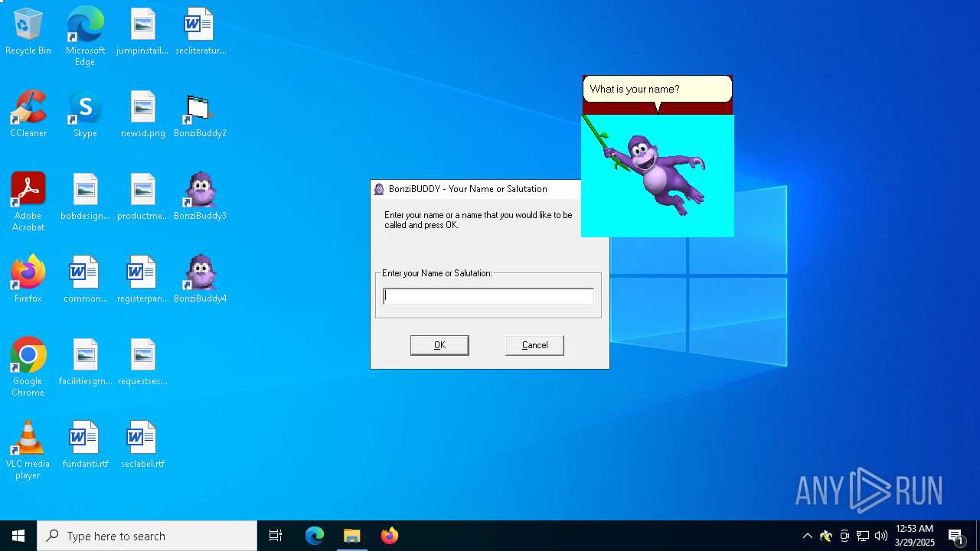Select the BonziBuddy3 desktop shortcut
Screen dimensions: 980x551
pyautogui.click(x=200, y=197)
